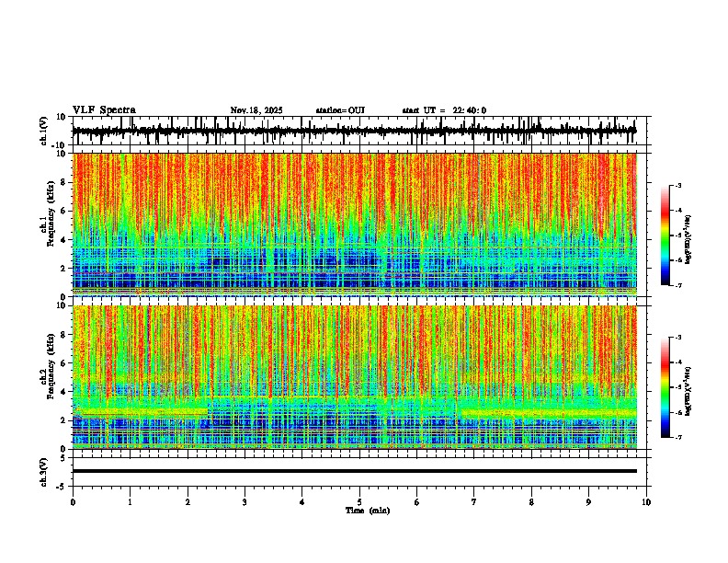Click the "8" kHz tick on ch.1 spectrogram axis
This screenshot has height=563, width=728.
point(64,182)
